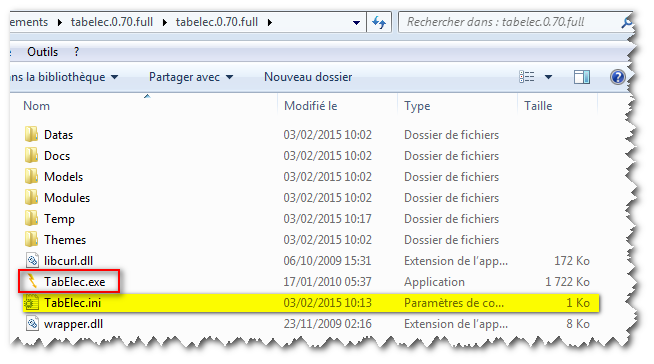Select the Docs folder name
The width and height of the screenshot is (654, 364).
57,156
